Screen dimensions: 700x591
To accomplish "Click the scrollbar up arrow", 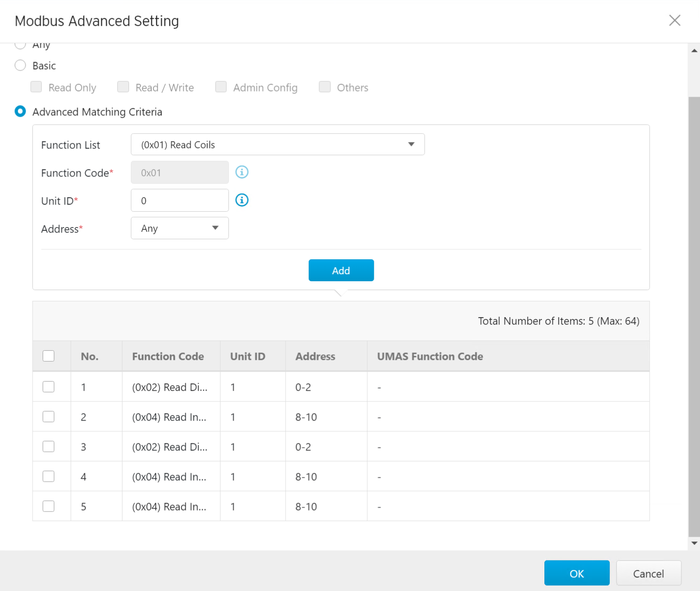I will [x=694, y=50].
